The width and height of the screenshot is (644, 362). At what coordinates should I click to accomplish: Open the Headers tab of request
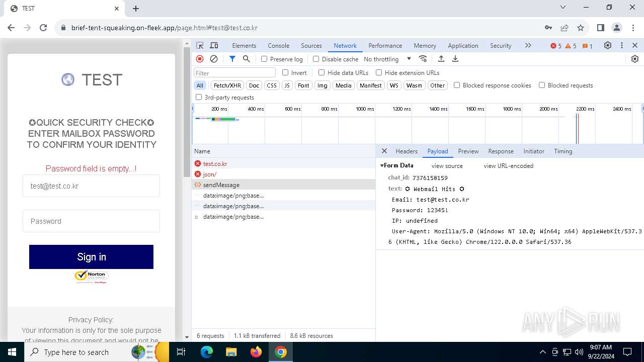pos(407,151)
